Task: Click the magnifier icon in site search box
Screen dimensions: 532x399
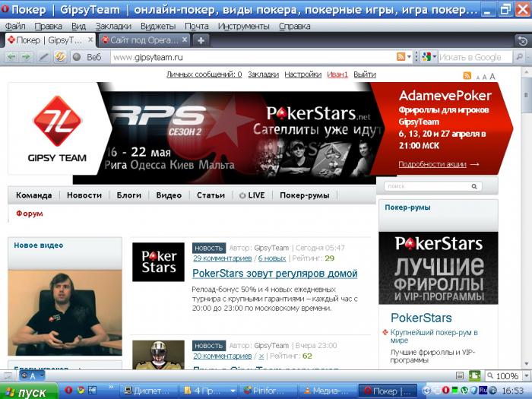Action: pos(474,186)
